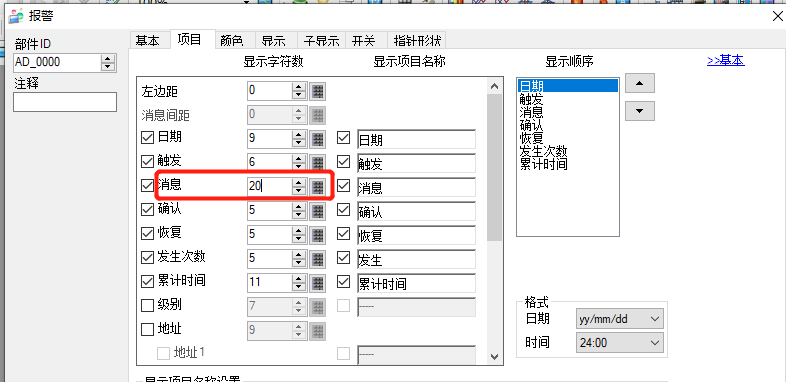Adjust 恢复 character count spinner
The image size is (786, 382).
tap(299, 234)
